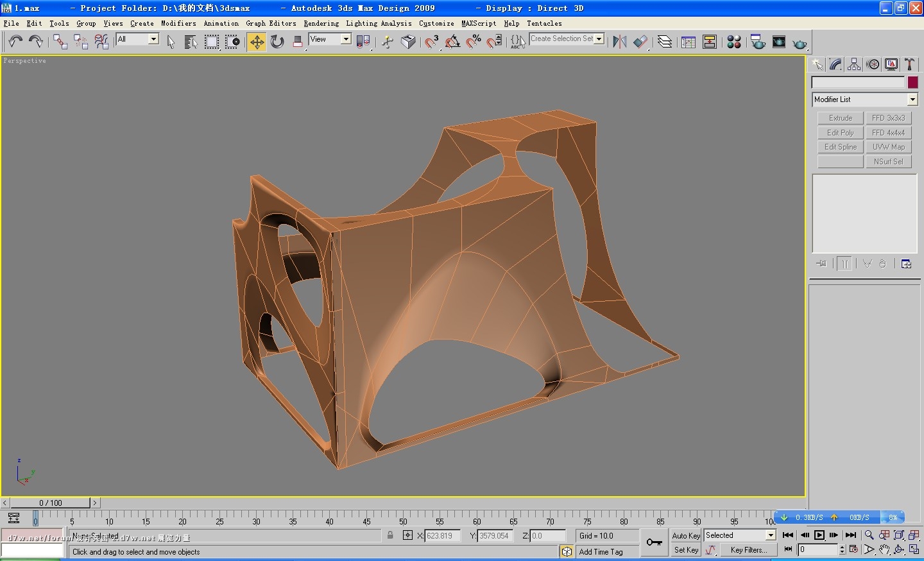Click the UVW Map button

click(x=889, y=147)
